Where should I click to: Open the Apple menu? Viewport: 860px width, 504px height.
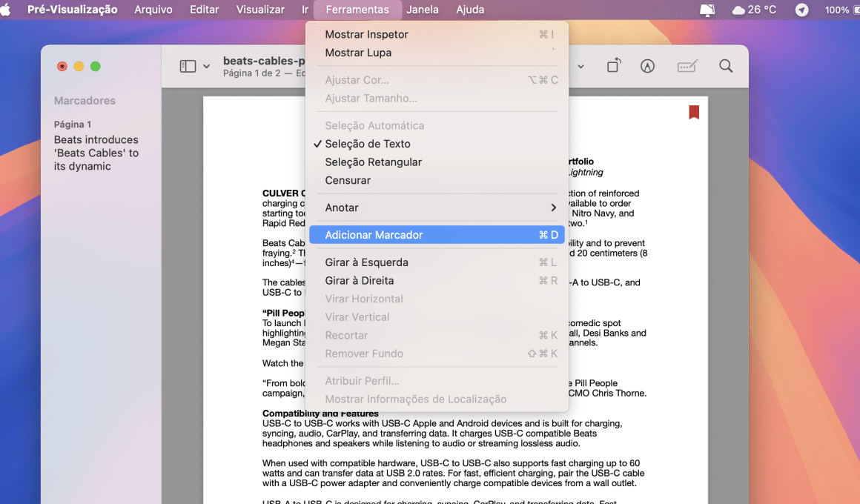click(x=6, y=10)
